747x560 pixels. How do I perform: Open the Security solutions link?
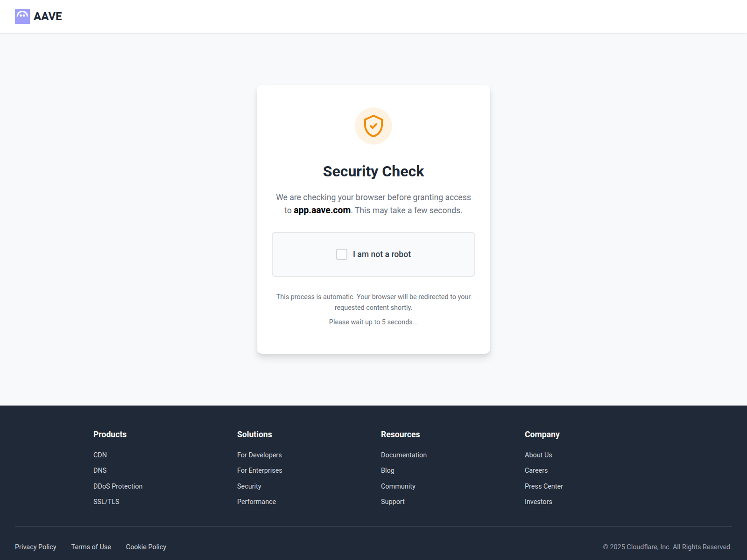pos(249,486)
